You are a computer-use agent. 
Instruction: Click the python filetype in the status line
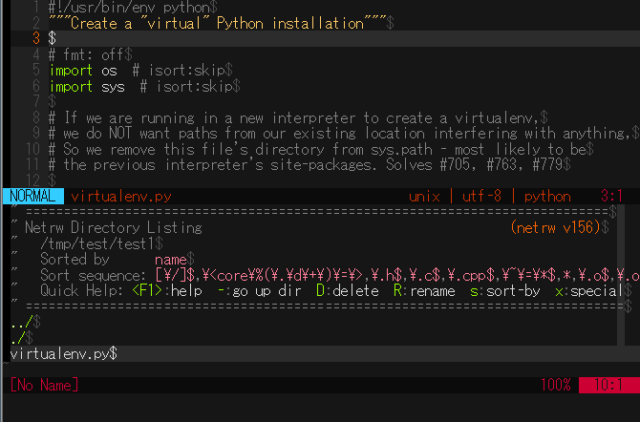pyautogui.click(x=547, y=196)
